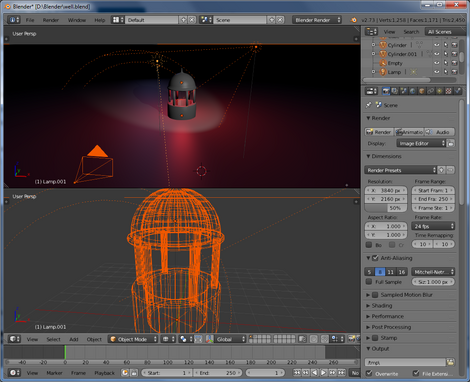Screen dimensions: 470x382
Task: Toggle selectability cursor for Lamp
Action: click(446, 72)
